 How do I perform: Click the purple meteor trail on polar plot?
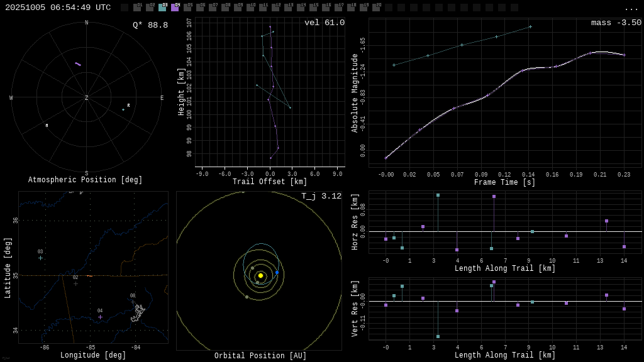coord(78,64)
